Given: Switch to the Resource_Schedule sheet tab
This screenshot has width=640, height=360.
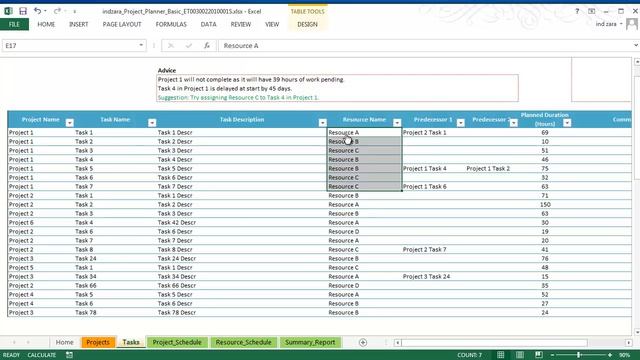Looking at the screenshot, I should (244, 342).
